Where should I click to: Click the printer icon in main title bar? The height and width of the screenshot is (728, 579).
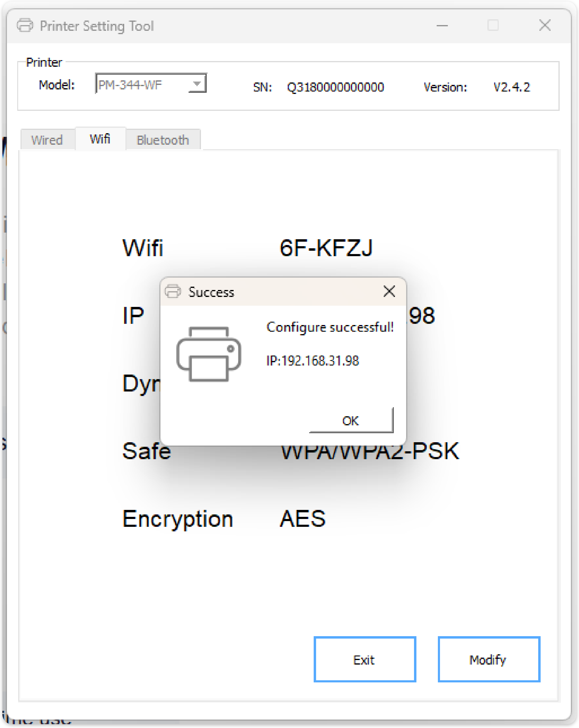25,25
